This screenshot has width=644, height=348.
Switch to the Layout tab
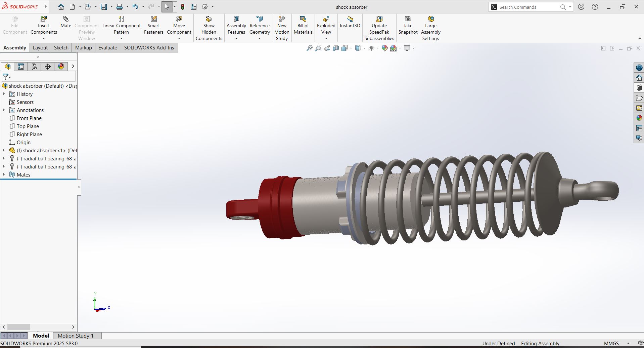pos(40,48)
